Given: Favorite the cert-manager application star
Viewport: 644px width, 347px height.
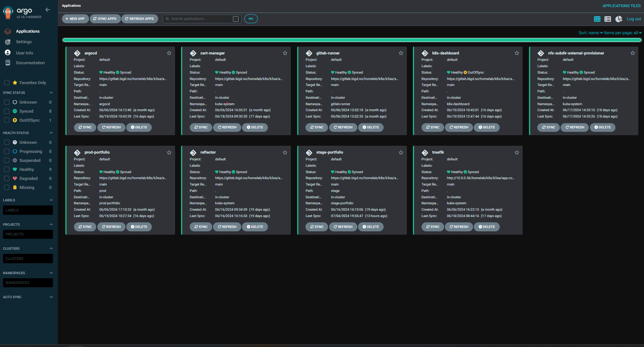Looking at the screenshot, I should (285, 53).
